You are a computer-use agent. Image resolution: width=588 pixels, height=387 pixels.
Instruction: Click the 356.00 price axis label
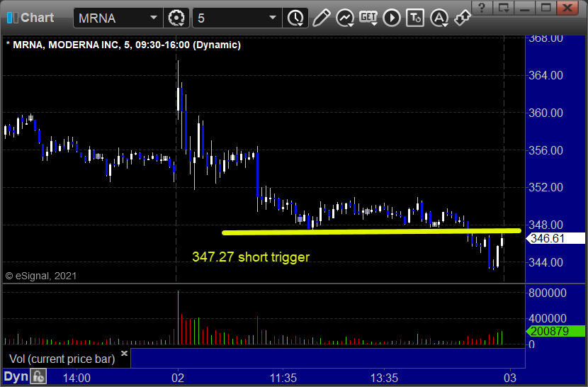click(545, 150)
